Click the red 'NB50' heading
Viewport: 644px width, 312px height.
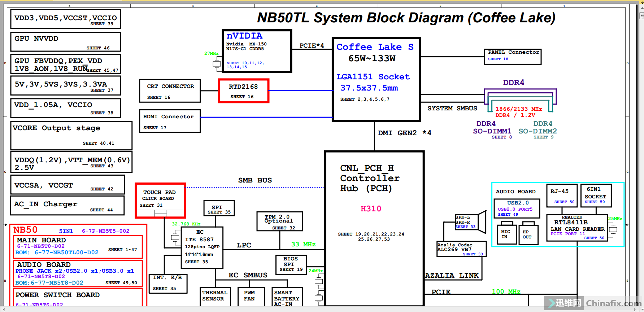pyautogui.click(x=25, y=230)
